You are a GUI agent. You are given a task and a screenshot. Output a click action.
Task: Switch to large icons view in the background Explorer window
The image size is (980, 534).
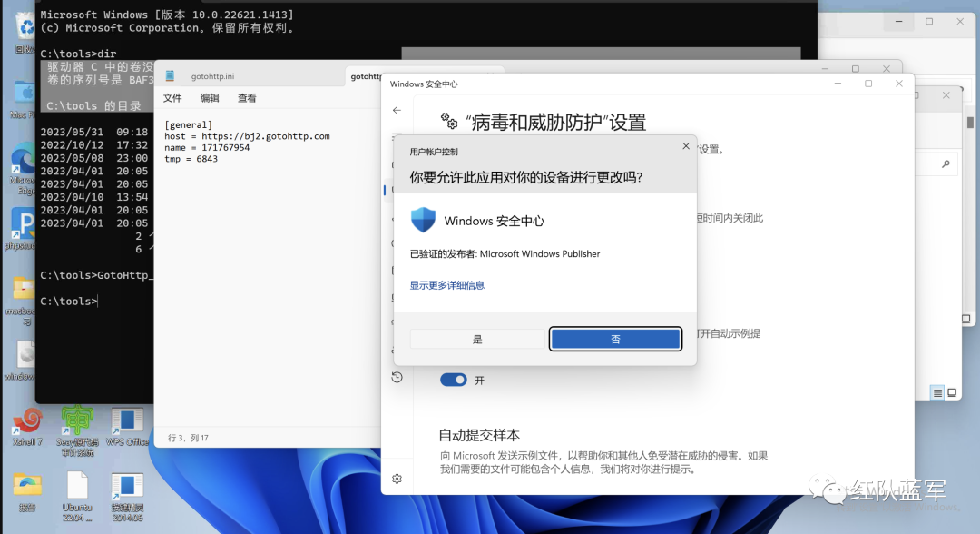coord(952,392)
